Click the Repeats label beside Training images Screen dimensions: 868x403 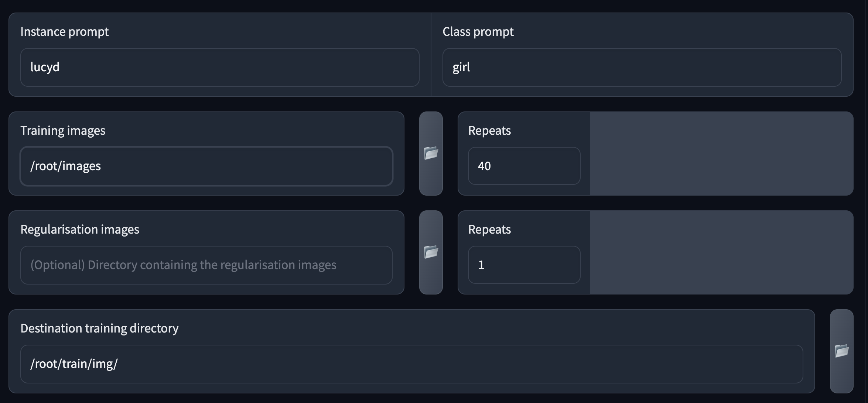click(489, 131)
